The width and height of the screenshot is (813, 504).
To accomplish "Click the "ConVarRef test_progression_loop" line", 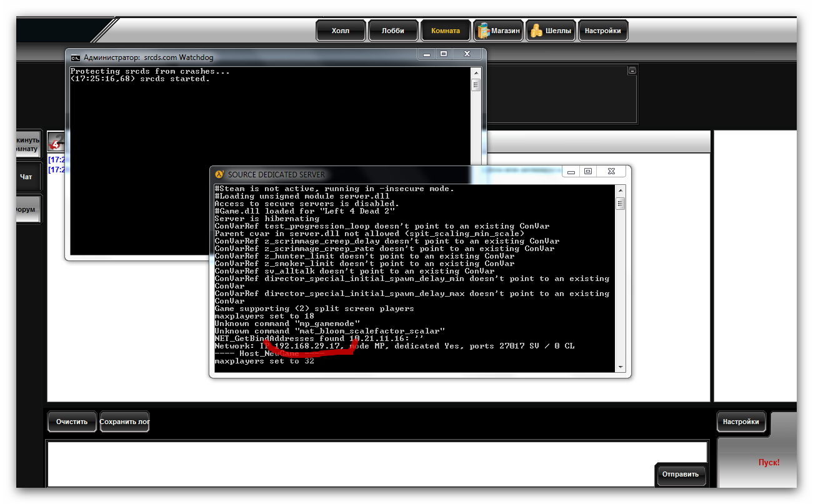I will [x=382, y=226].
